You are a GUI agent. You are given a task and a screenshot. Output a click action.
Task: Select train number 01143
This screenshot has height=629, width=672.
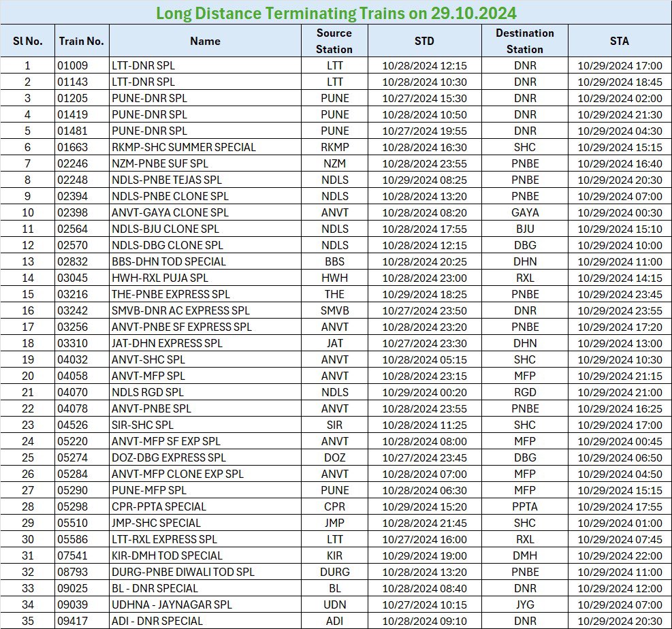72,82
